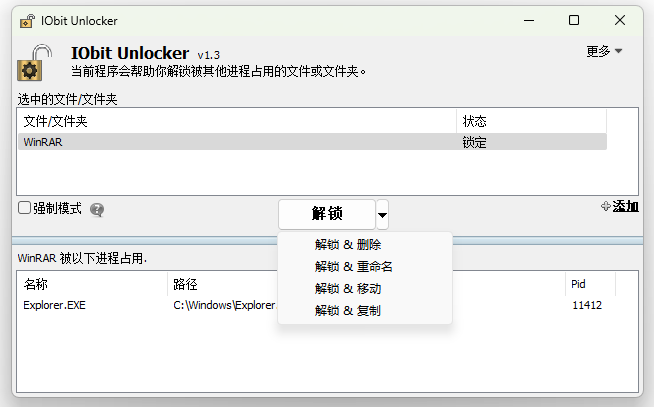
Task: Sort by 名称 column header
Action: pyautogui.click(x=93, y=284)
